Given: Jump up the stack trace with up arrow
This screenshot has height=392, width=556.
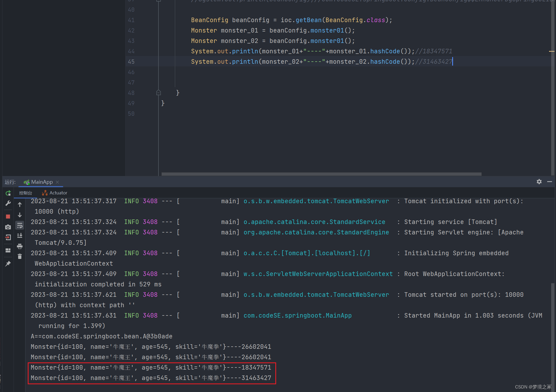Looking at the screenshot, I should [x=20, y=205].
